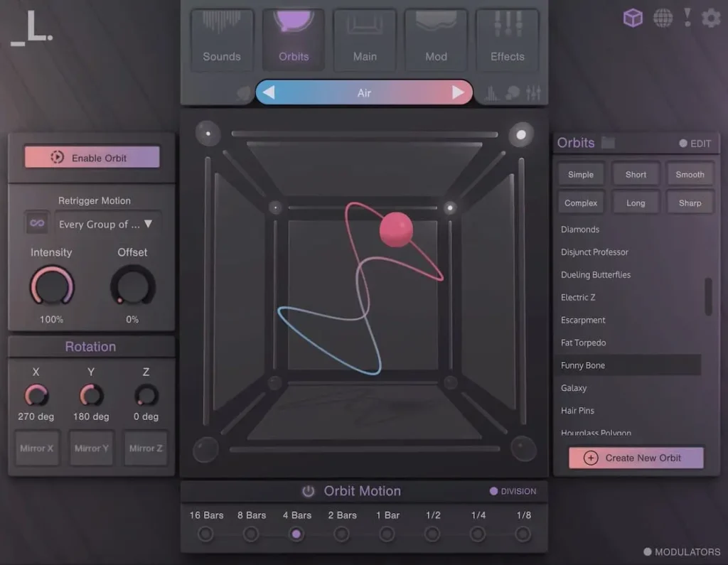The width and height of the screenshot is (728, 565).
Task: Click the Intensity knob
Action: coord(51,286)
